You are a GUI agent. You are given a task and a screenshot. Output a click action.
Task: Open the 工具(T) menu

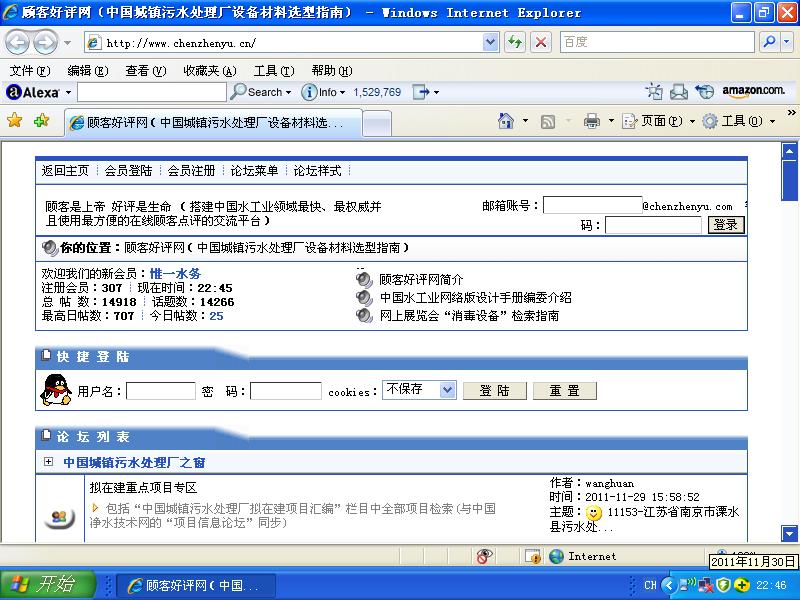tap(274, 70)
